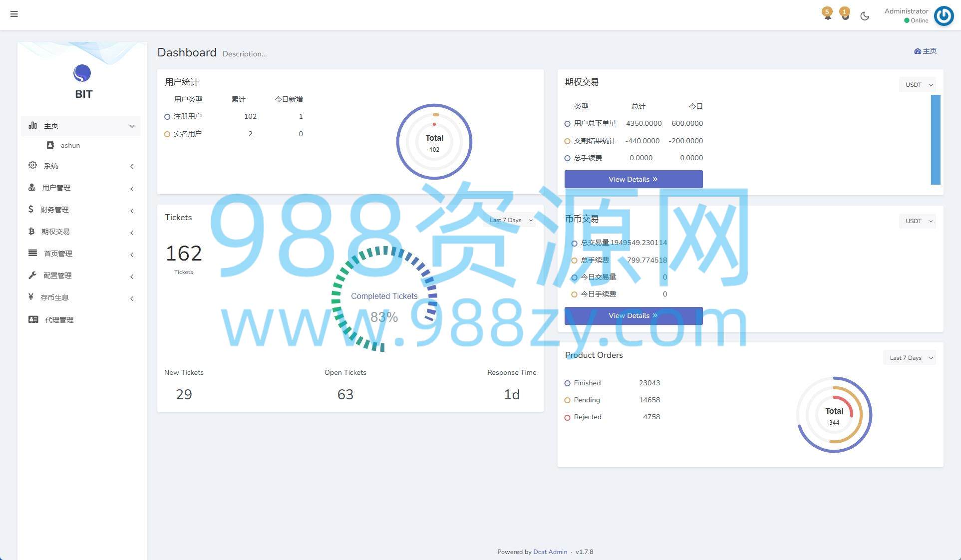Open the second notification icon with badge 1
The width and height of the screenshot is (961, 560).
click(845, 14)
